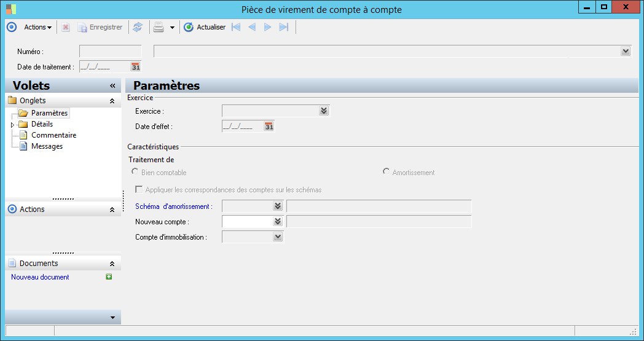The image size is (644, 341).
Task: Click the document icon beside Documents header
Action: [12, 264]
